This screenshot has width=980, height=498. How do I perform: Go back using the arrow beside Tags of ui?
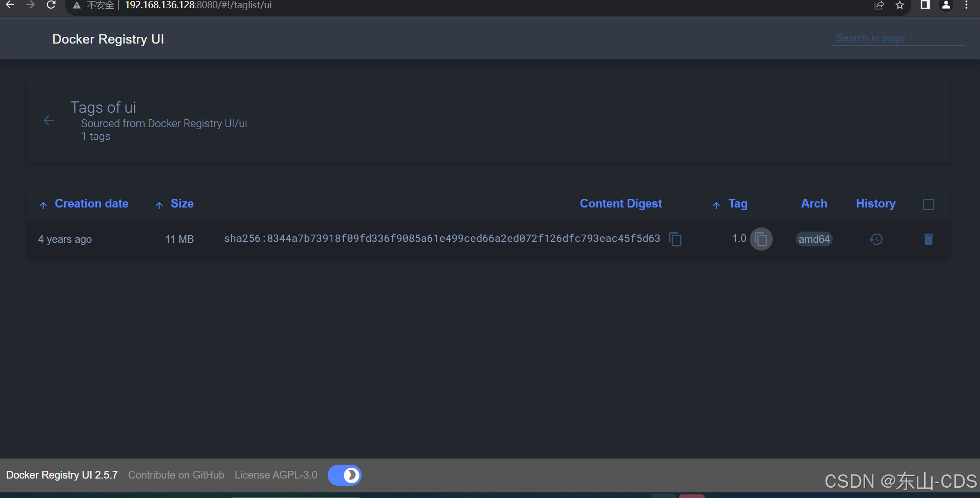pos(49,120)
